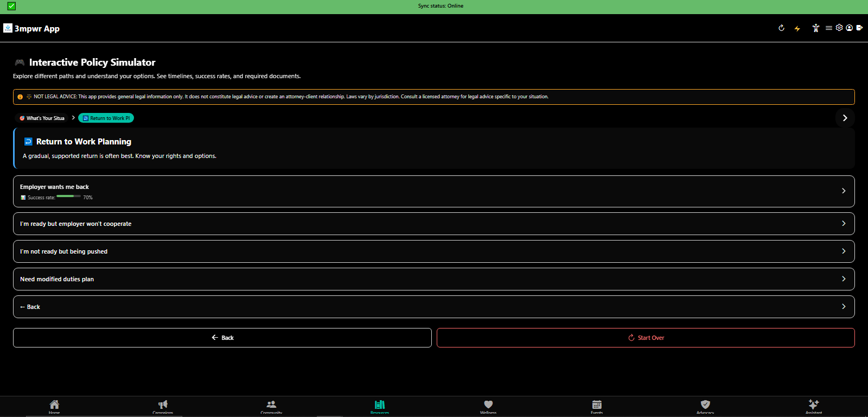Go to Home in the bottom navigation
Image resolution: width=868 pixels, height=417 pixels.
coord(54,407)
